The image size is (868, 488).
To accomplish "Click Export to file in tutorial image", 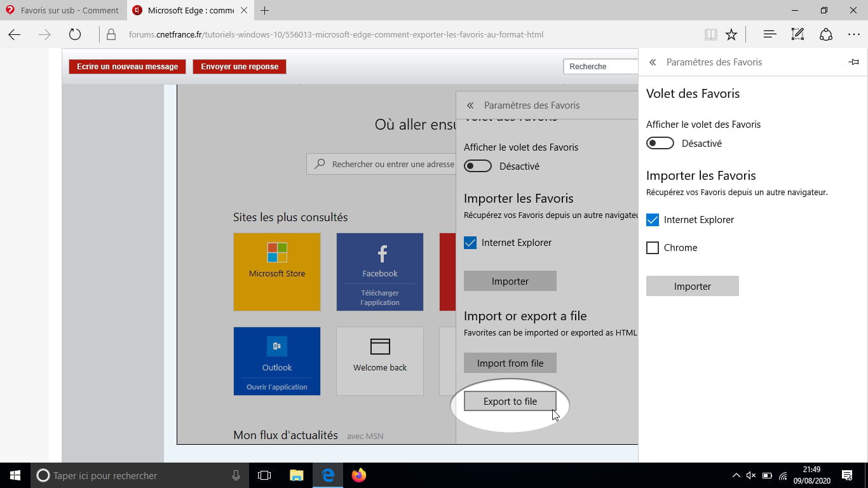I will (510, 402).
